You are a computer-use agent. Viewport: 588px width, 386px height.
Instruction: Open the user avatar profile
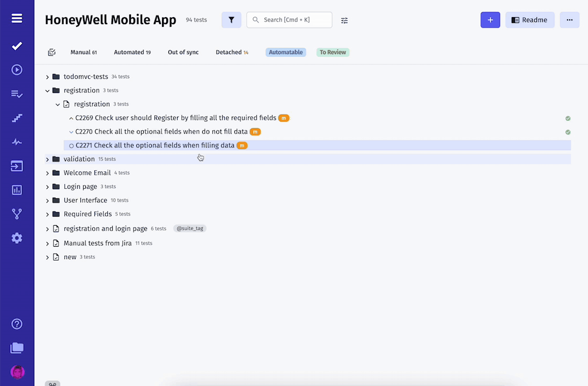pyautogui.click(x=17, y=372)
